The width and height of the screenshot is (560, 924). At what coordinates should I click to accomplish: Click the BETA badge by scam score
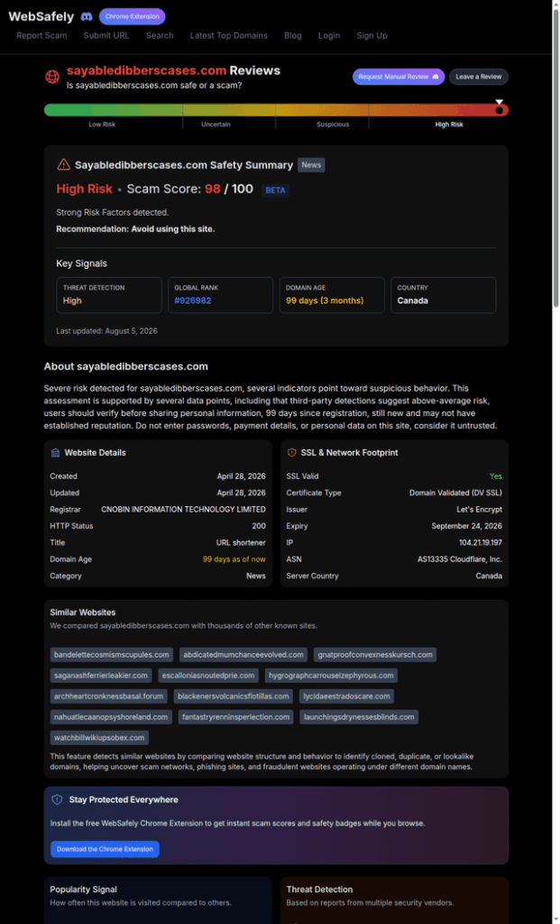click(x=275, y=190)
